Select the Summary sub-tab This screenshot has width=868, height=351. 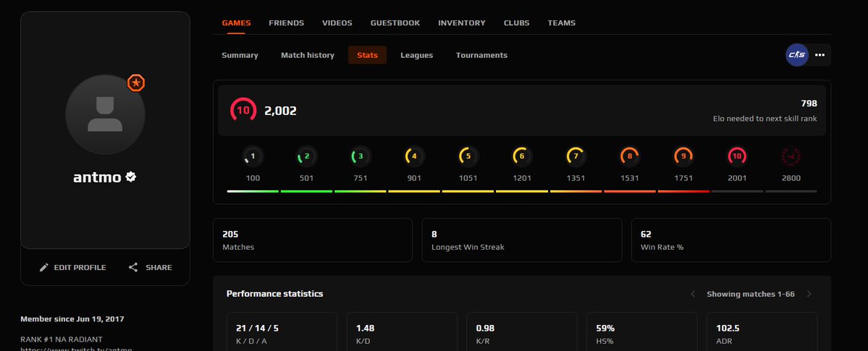240,55
